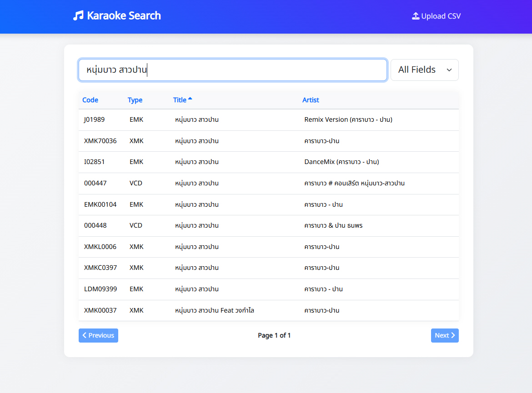Focus the song search input field
532x393 pixels.
click(x=233, y=70)
